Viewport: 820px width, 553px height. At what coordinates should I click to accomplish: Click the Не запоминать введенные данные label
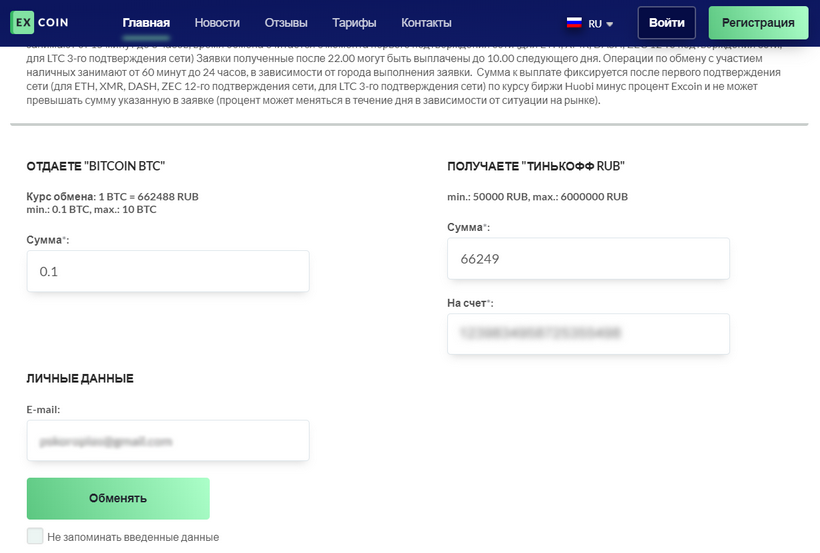point(133,537)
